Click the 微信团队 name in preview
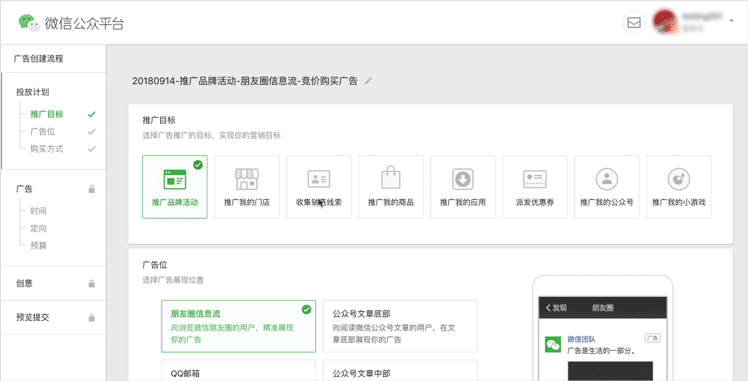This screenshot has height=381, width=748. [581, 339]
